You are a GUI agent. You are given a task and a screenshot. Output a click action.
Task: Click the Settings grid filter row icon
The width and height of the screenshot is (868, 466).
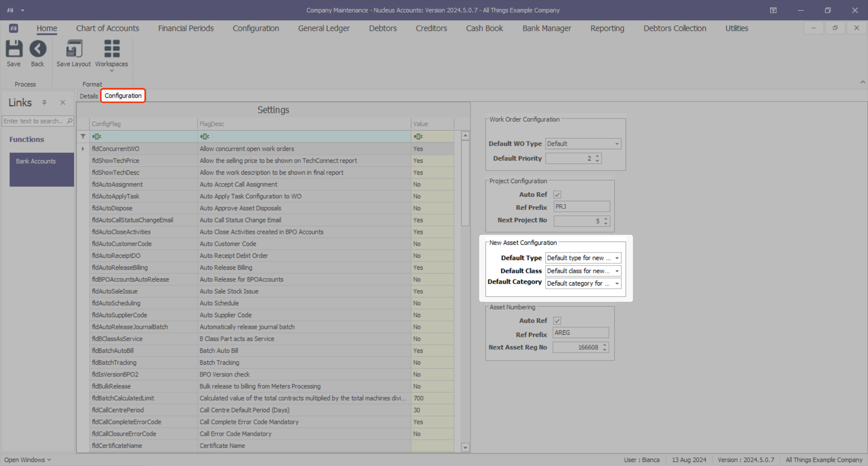pyautogui.click(x=83, y=136)
